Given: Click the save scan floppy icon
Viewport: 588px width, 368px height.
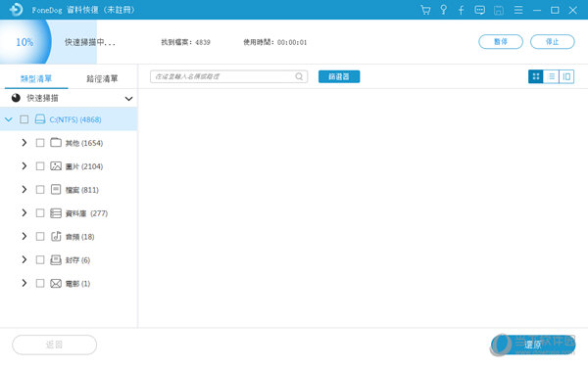Looking at the screenshot, I should point(499,10).
